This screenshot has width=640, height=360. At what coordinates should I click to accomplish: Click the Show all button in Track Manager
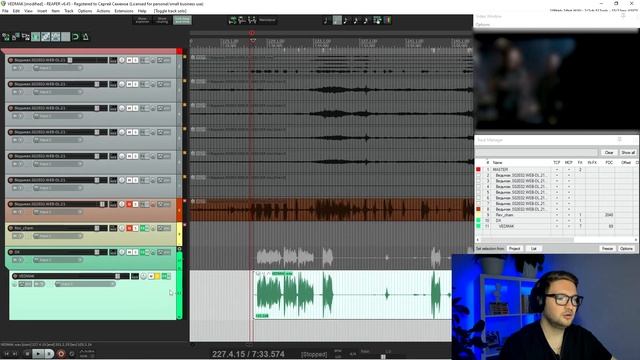click(x=628, y=152)
